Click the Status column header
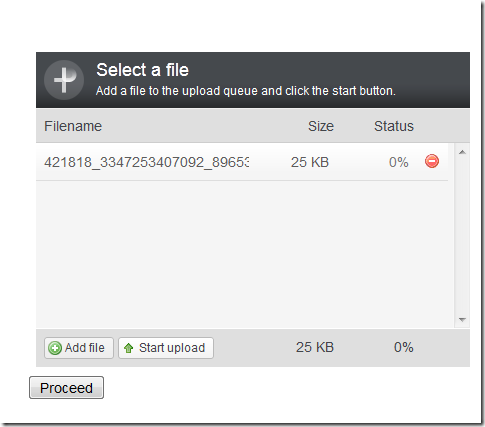Screen dimensions: 485x427 [394, 126]
